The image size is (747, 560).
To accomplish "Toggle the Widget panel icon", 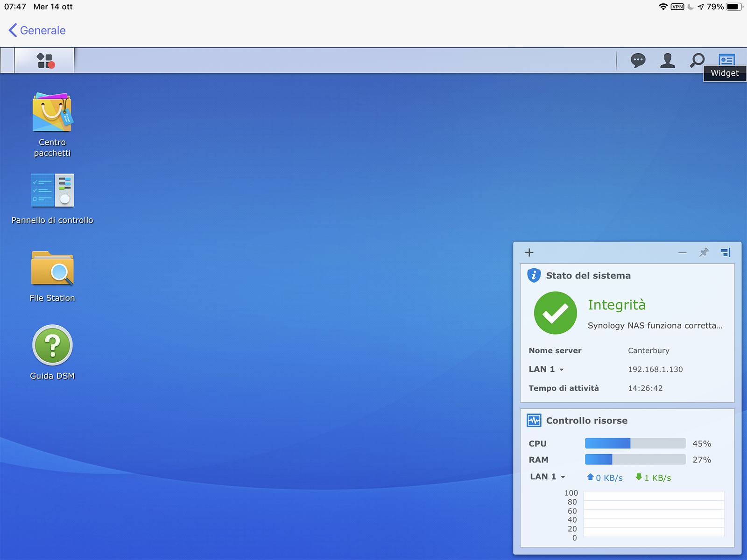I will click(x=726, y=60).
